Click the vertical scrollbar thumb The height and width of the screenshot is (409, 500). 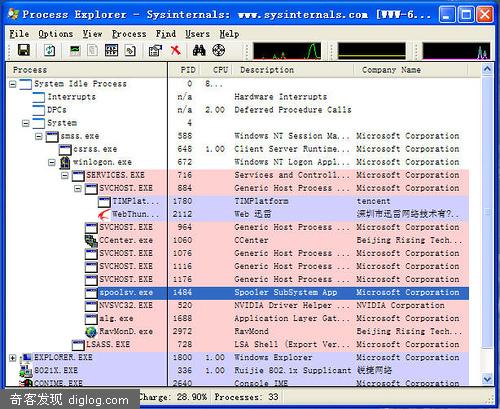click(x=487, y=212)
